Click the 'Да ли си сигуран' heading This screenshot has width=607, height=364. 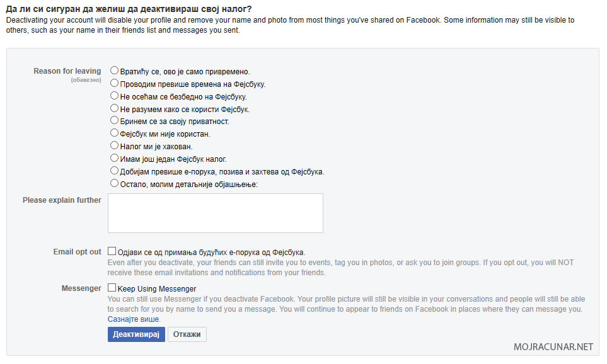coord(129,9)
